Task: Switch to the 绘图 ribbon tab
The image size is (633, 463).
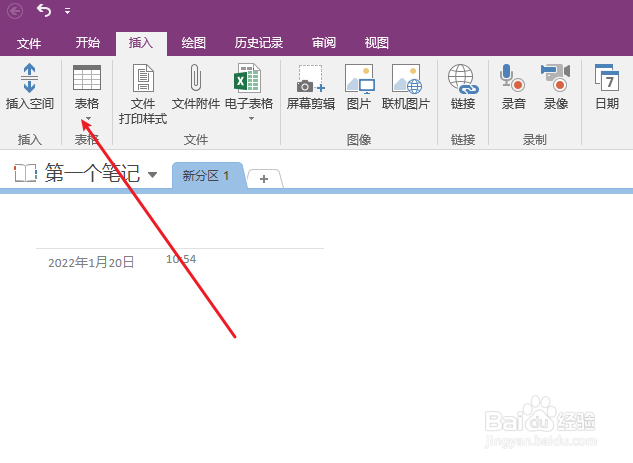Action: 194,42
